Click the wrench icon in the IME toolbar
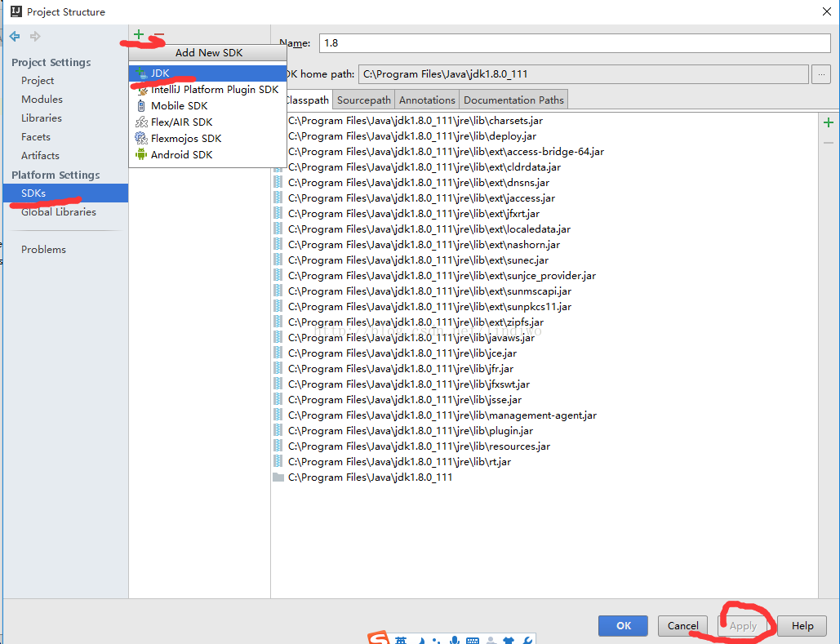 coord(527,640)
